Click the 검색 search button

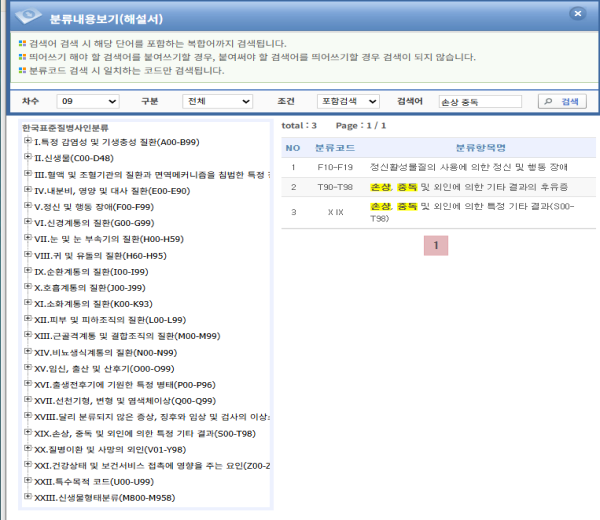coord(562,101)
